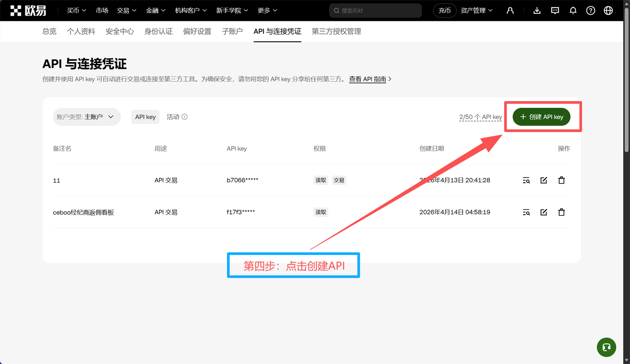Click the 2/50 个 API key counter
Image resolution: width=630 pixels, height=364 pixels.
point(480,117)
